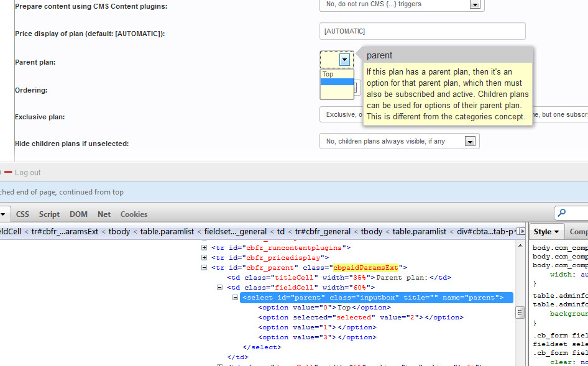
Task: Click the Exclusive plan label
Action: 40,117
